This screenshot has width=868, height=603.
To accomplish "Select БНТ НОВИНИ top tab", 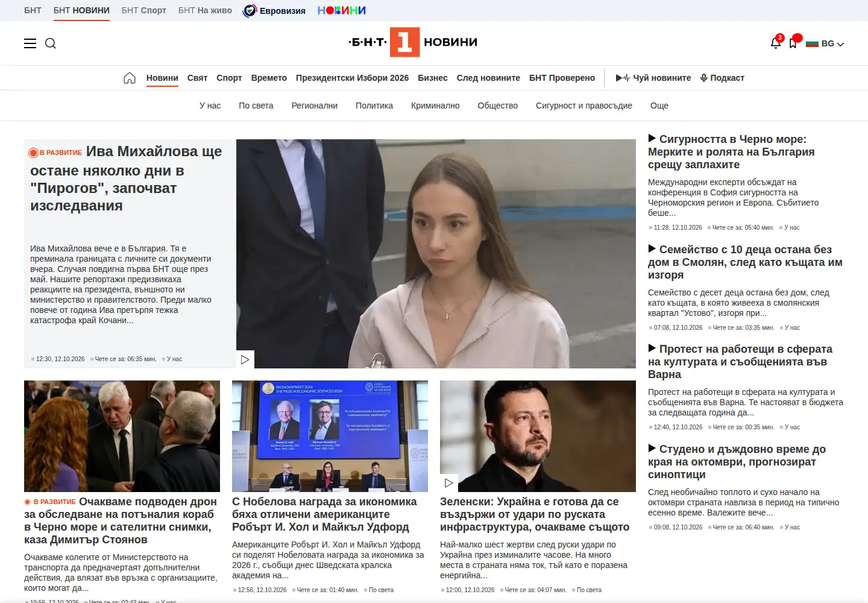I will (x=81, y=10).
